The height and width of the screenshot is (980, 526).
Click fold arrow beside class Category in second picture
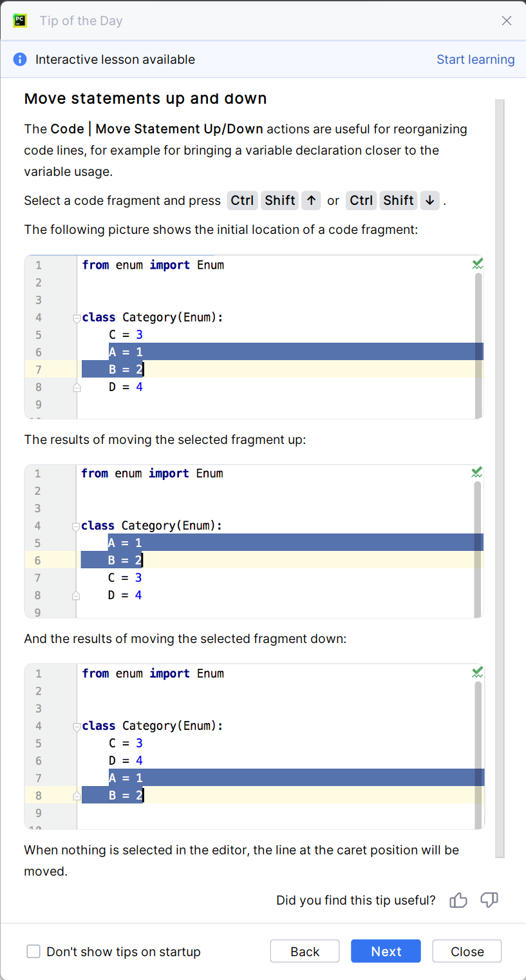[76, 526]
